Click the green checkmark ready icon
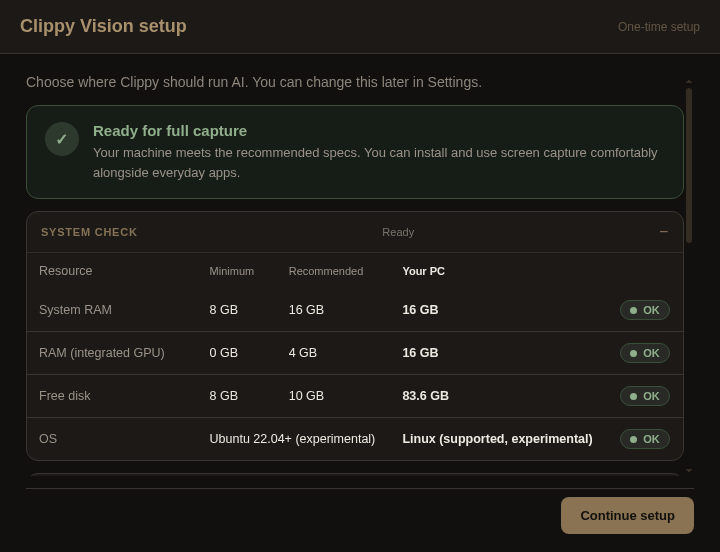This screenshot has width=720, height=552. pyautogui.click(x=62, y=139)
